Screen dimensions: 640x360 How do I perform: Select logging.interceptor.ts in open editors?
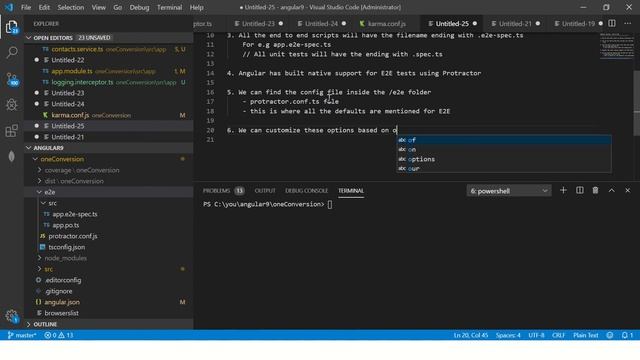[x=82, y=82]
